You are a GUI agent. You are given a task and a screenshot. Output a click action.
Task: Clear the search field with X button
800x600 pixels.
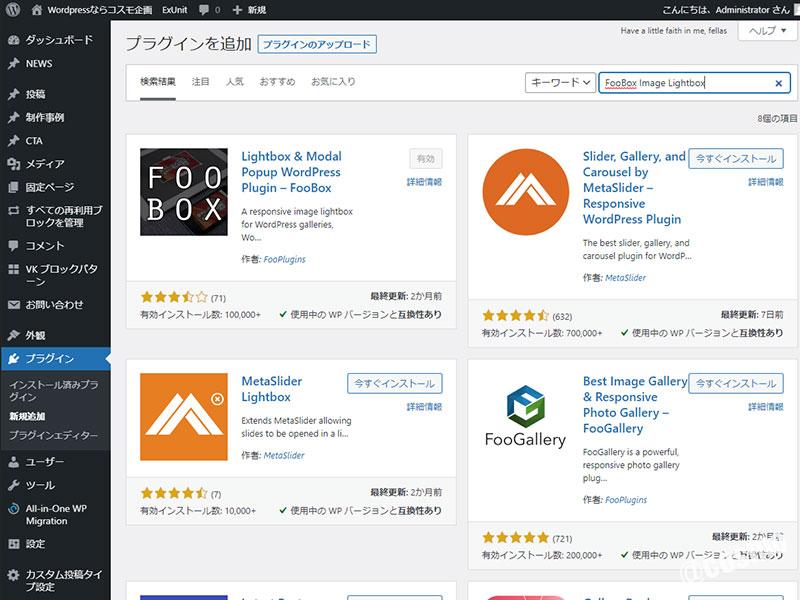(x=778, y=83)
